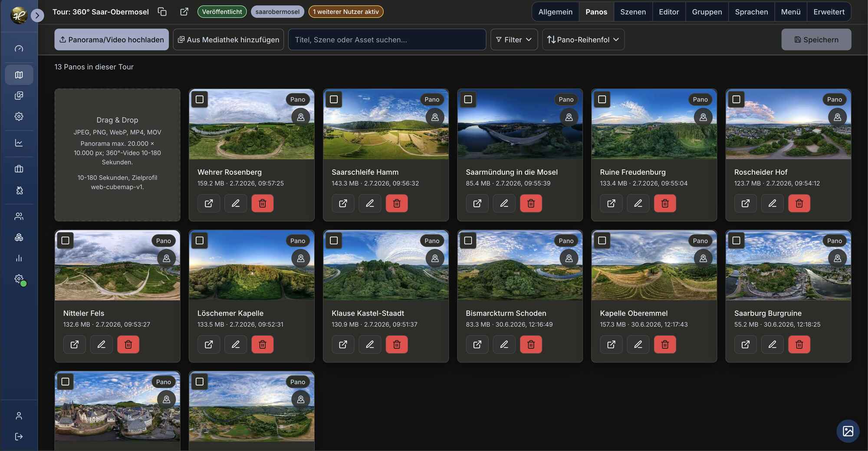Click the saarobermosel tag badge
Viewport: 868px width, 451px height.
(277, 12)
